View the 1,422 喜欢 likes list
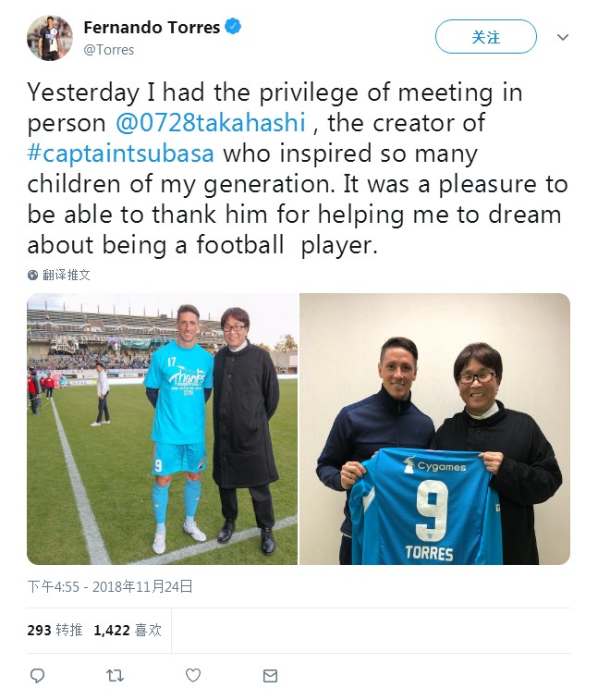 tap(128, 630)
